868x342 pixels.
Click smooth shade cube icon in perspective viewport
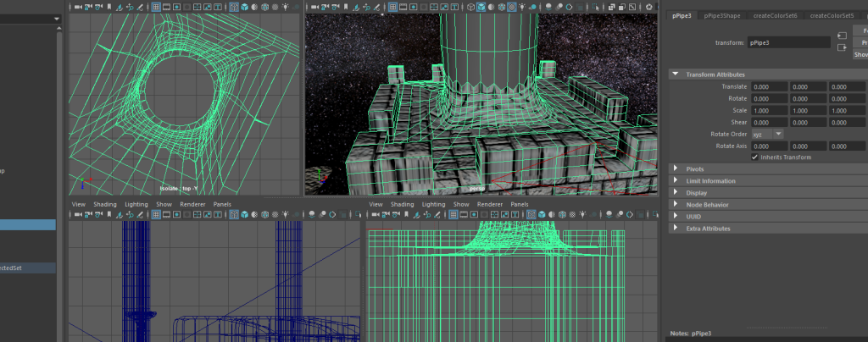click(x=481, y=7)
